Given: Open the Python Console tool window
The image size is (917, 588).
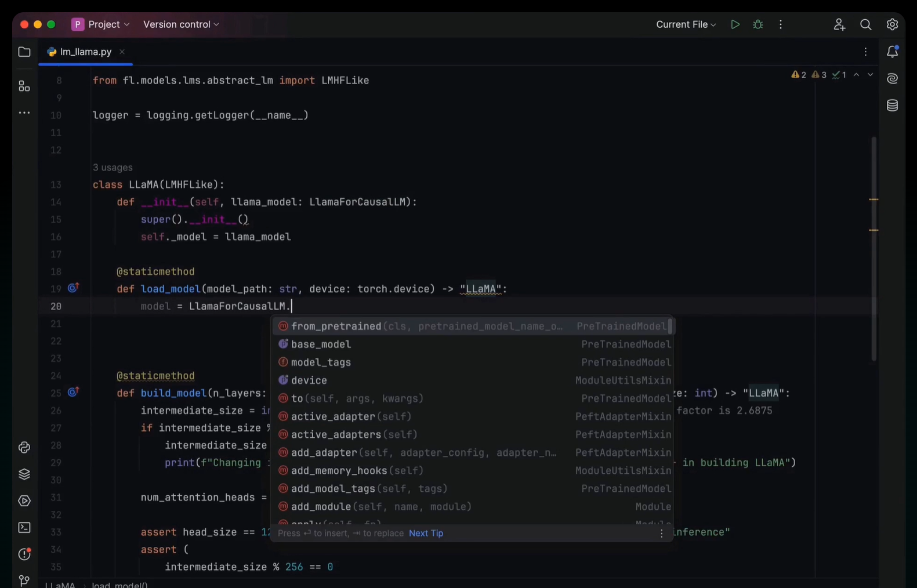Looking at the screenshot, I should click(24, 448).
